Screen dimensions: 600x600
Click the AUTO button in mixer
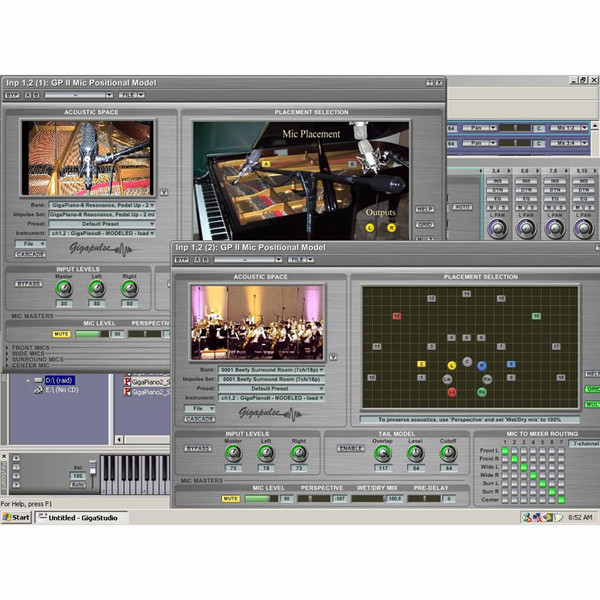(x=462, y=207)
